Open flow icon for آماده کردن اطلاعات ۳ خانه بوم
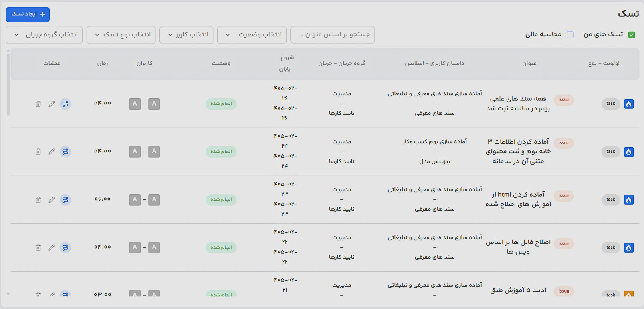The image size is (644, 309). (65, 152)
